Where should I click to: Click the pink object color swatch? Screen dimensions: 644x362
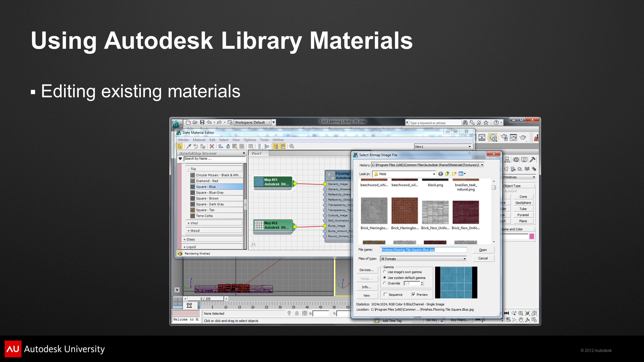pos(532,236)
